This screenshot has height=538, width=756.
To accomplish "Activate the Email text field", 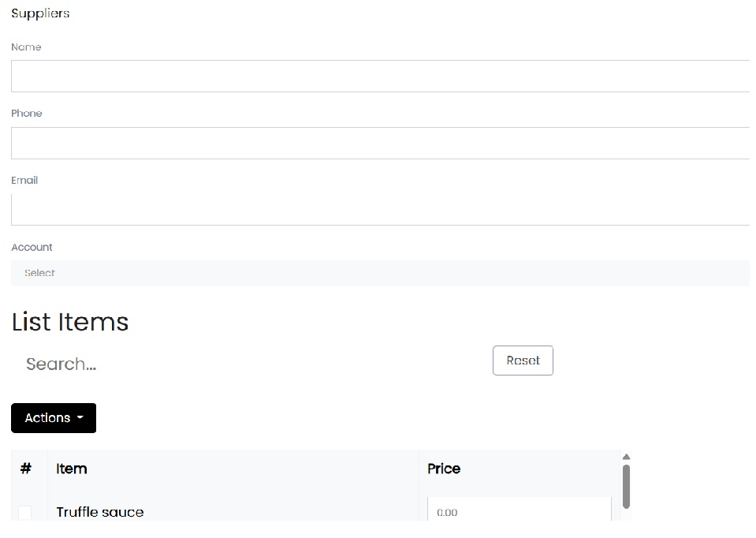I will (x=380, y=210).
